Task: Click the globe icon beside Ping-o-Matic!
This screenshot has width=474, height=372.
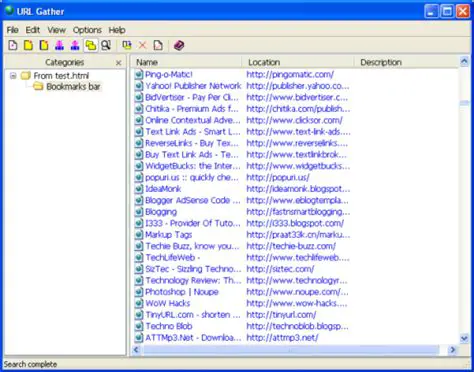Action: [139, 74]
